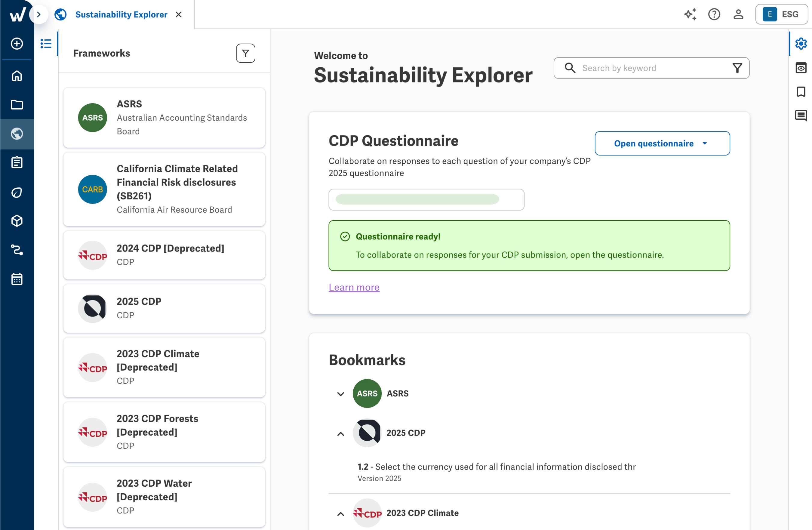
Task: Click the 'CDP Questionnaire' heading
Action: [393, 140]
